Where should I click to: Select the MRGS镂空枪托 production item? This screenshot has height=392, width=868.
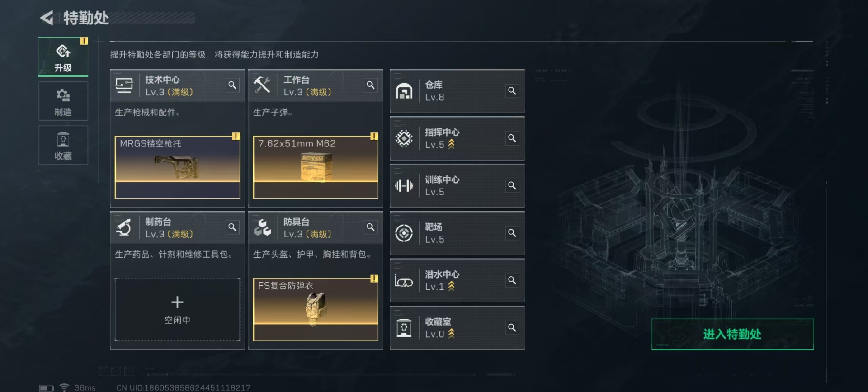tap(177, 167)
